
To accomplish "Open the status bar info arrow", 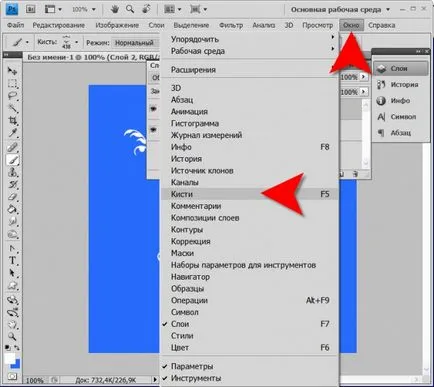I will pos(155,379).
